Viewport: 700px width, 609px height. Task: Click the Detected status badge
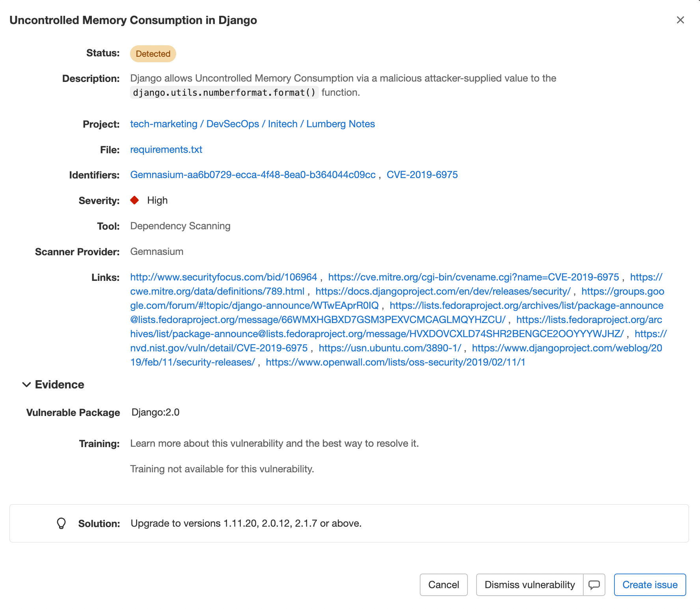click(x=153, y=54)
